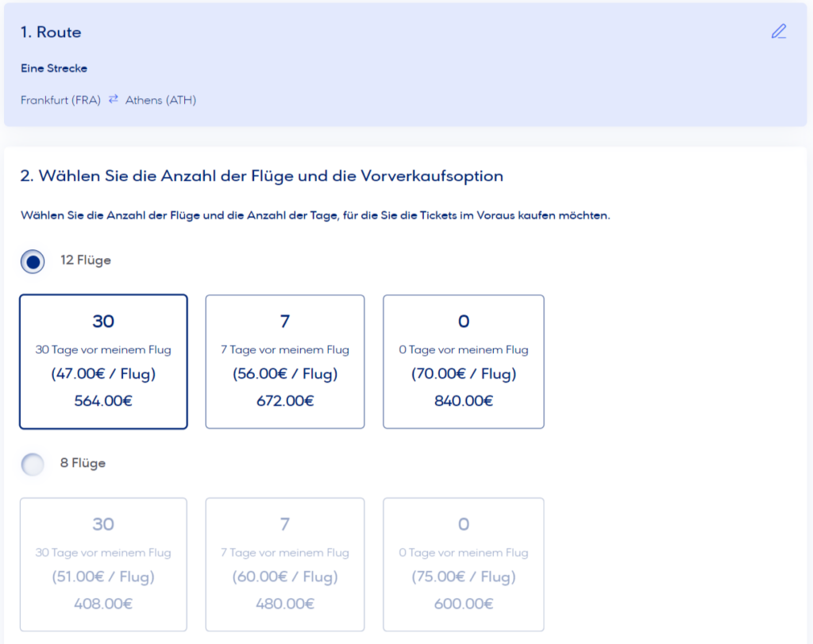The width and height of the screenshot is (813, 644).
Task: Click the "8 Flüge" label text
Action: click(83, 464)
